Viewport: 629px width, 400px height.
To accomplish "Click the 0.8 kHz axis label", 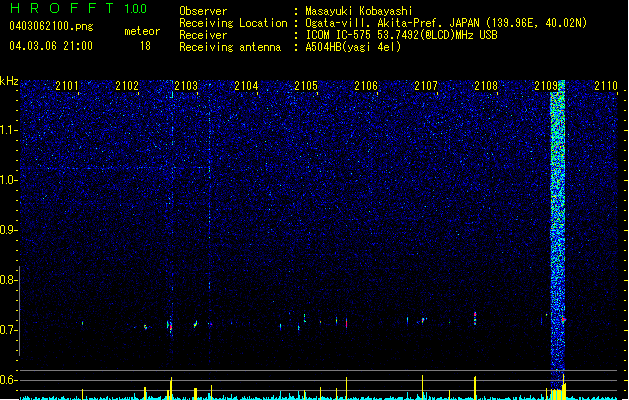I will point(8,280).
